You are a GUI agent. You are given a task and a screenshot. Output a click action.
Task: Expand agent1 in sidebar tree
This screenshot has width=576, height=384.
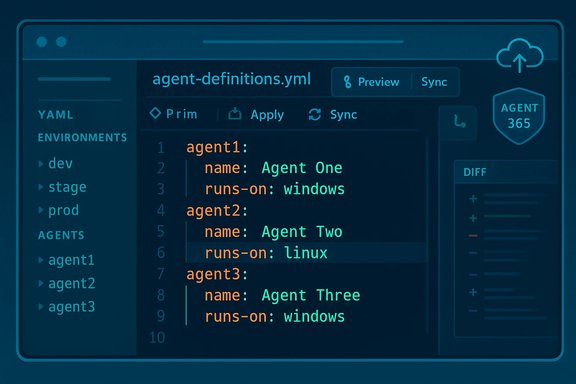coord(41,260)
